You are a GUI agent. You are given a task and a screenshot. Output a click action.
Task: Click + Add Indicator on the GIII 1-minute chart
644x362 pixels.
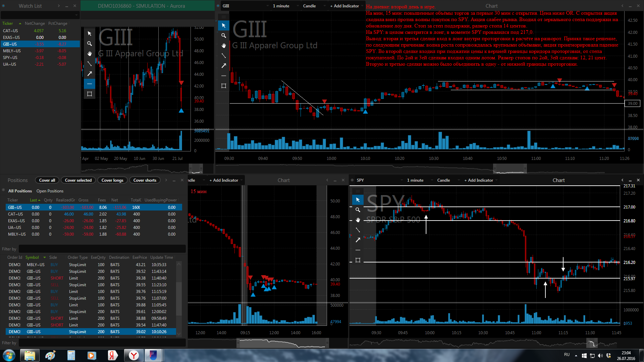click(x=344, y=6)
